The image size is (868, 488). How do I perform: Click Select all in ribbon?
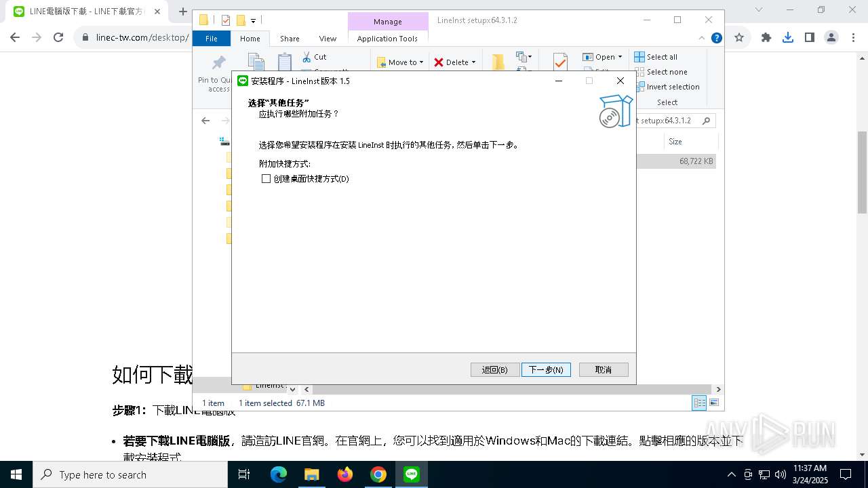[x=656, y=57]
